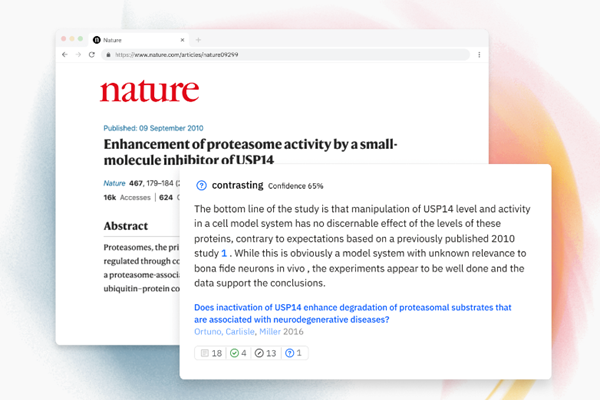Click the contrasting question-mark icon
600x400 pixels.
201,186
